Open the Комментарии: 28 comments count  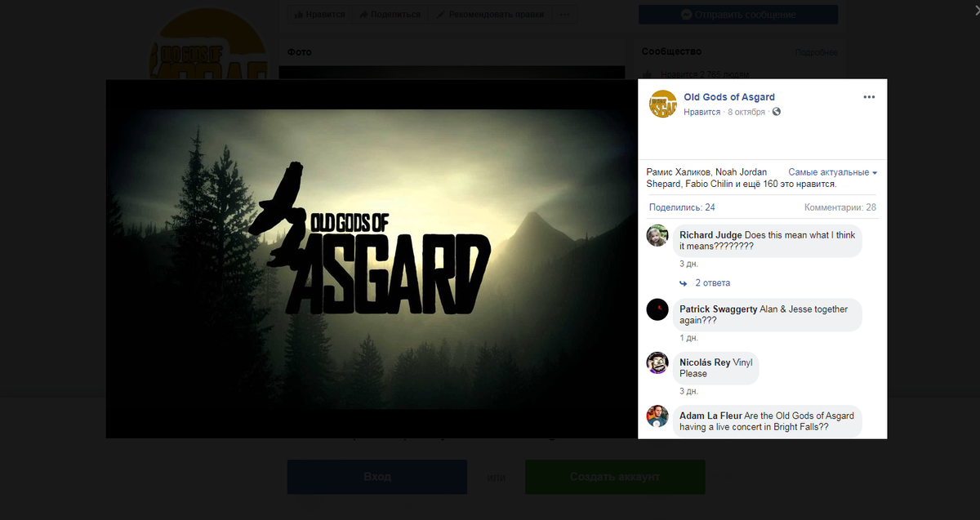pyautogui.click(x=840, y=207)
